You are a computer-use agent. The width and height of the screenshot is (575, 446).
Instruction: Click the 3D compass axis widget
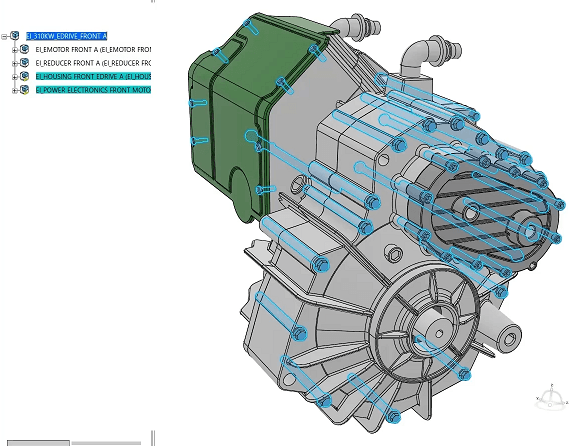tap(550, 398)
